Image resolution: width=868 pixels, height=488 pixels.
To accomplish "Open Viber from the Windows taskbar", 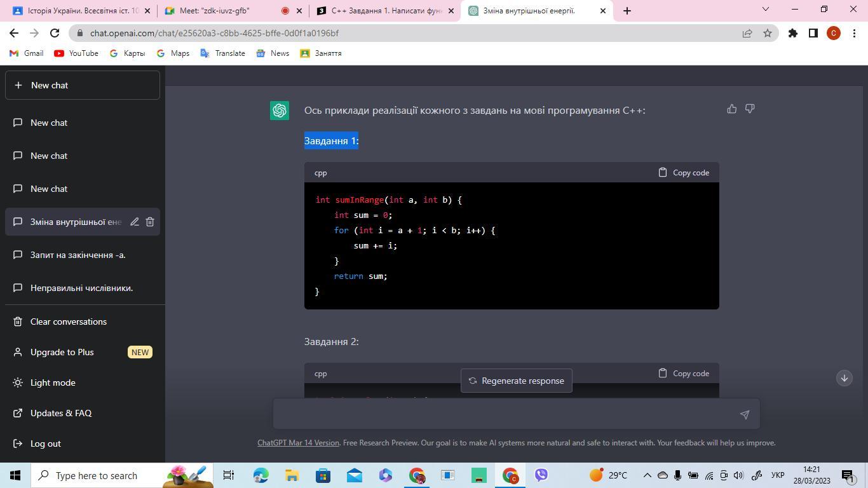I will click(x=541, y=475).
